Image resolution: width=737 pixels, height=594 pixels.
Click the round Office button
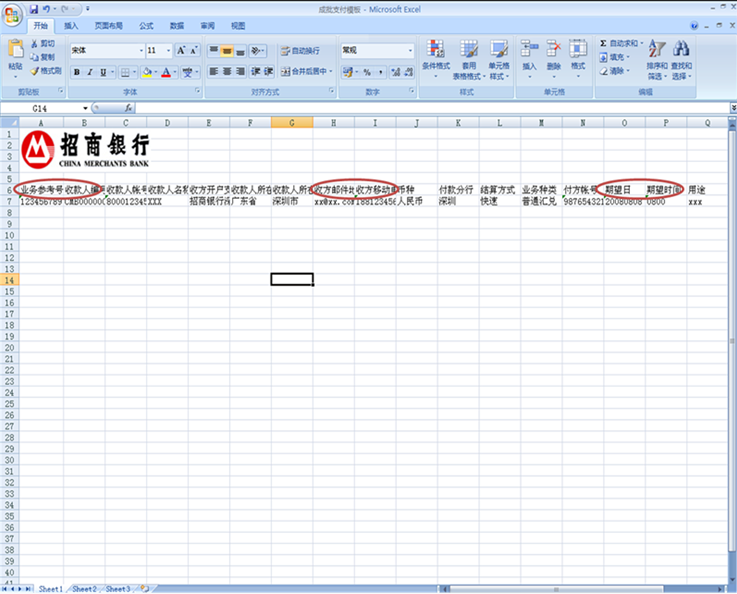[14, 13]
